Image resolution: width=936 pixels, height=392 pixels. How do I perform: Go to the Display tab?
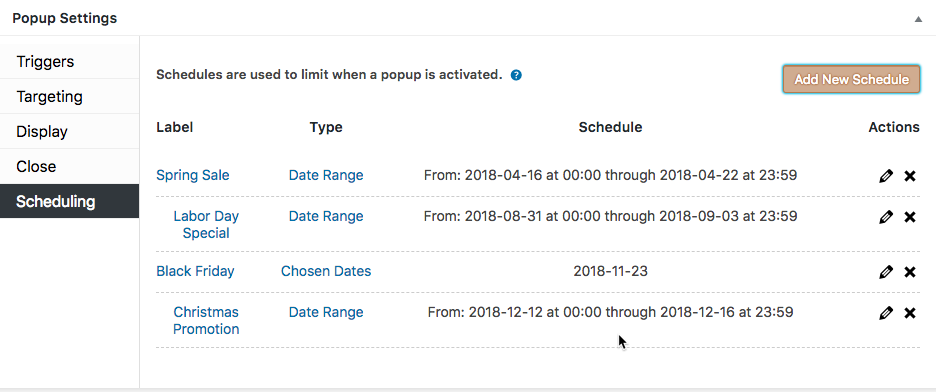pos(69,131)
